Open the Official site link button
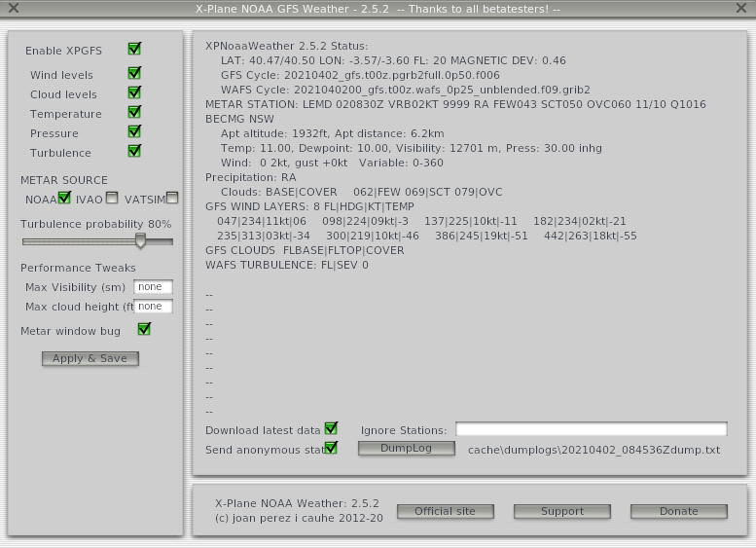756x548 pixels. [446, 511]
